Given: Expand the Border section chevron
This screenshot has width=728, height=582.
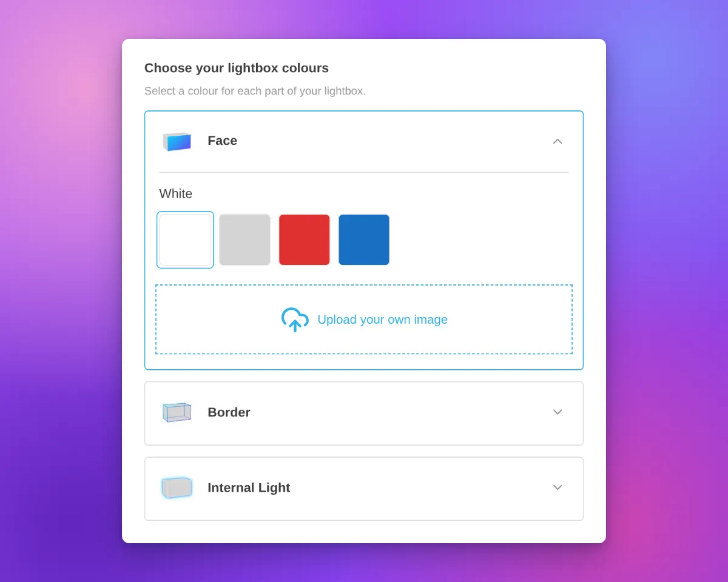Looking at the screenshot, I should (x=558, y=412).
